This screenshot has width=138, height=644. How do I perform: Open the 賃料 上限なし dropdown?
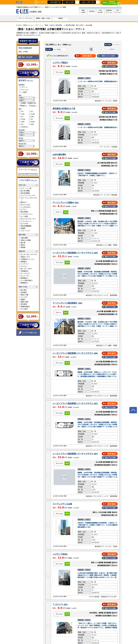click(x=27, y=100)
